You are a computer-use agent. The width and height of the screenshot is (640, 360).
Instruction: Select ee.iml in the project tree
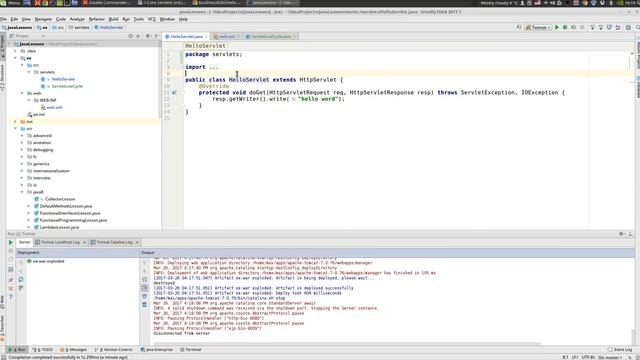[39, 114]
